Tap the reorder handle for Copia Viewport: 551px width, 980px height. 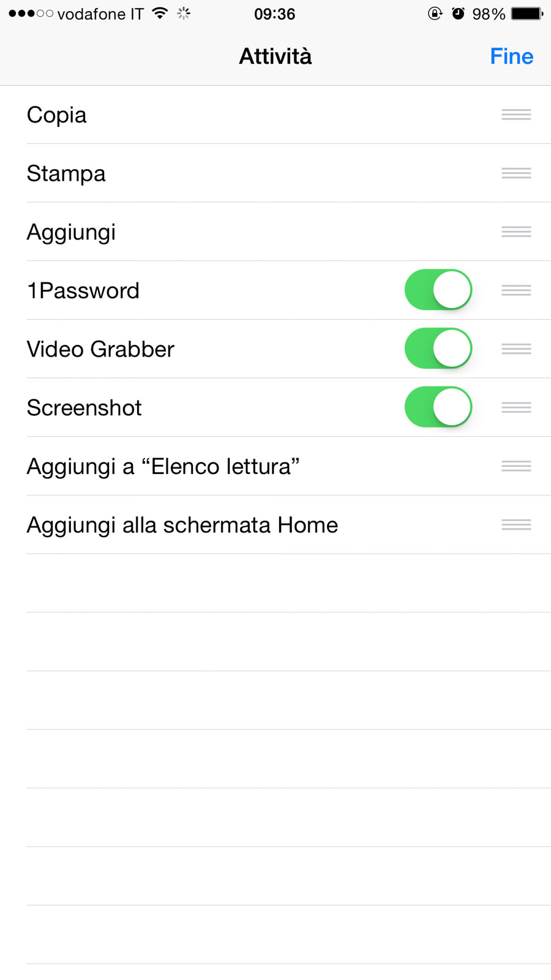point(516,115)
